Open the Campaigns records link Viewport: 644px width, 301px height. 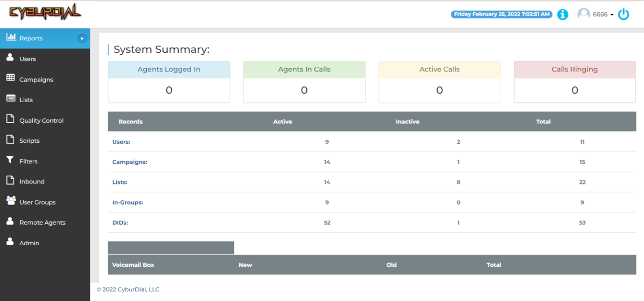click(x=129, y=162)
